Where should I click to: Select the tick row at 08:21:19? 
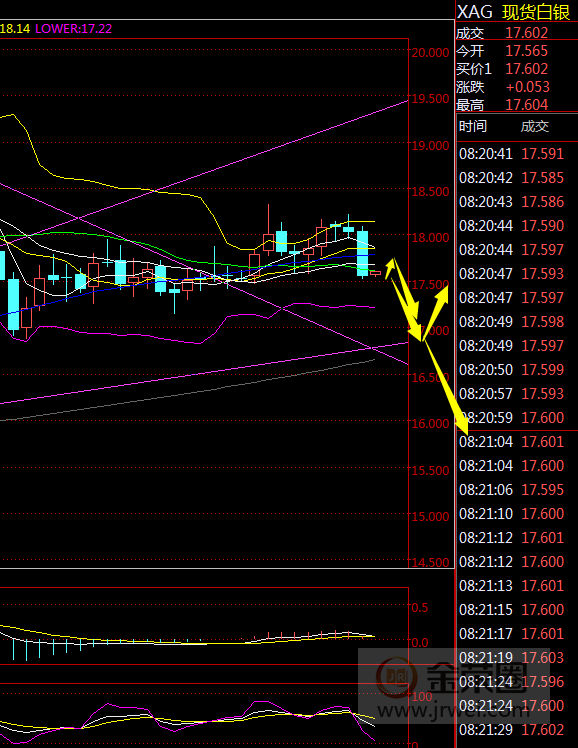(517, 658)
